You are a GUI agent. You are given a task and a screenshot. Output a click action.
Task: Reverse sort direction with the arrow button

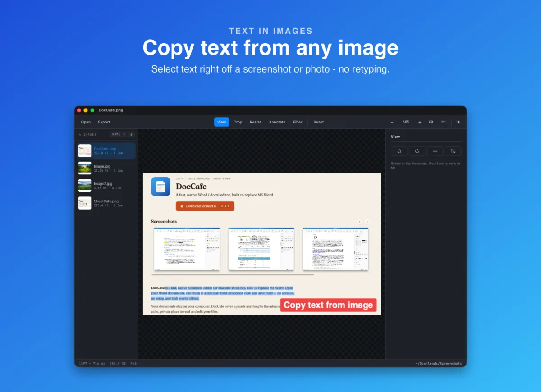coord(131,134)
